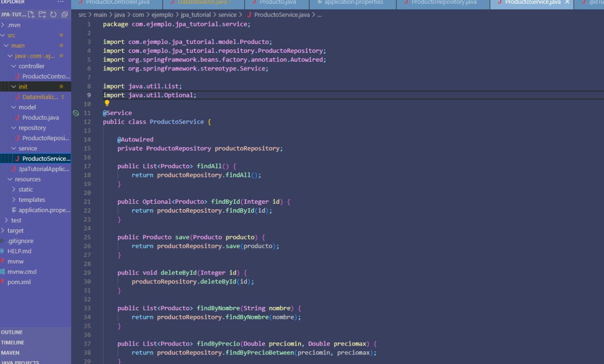Viewport: 604px width, 364px height.
Task: Click the @Service annotation on line 11
Action: coord(117,113)
